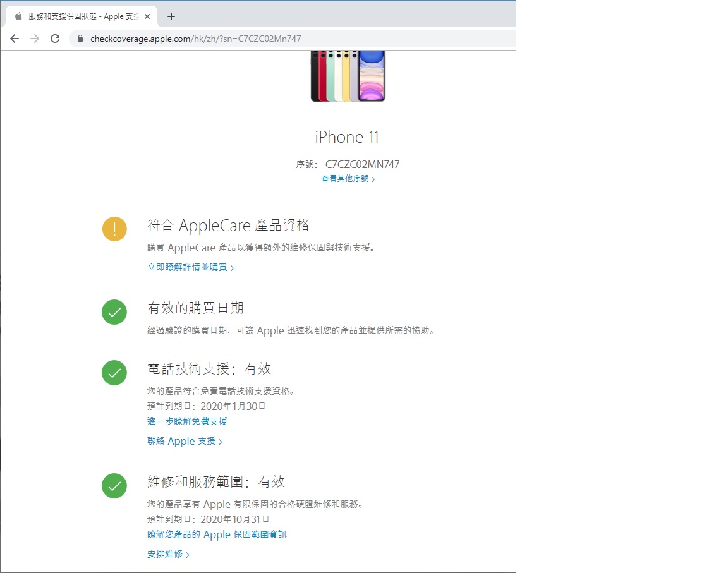Open the 查看其他序號 link
728x573 pixels.
[348, 179]
